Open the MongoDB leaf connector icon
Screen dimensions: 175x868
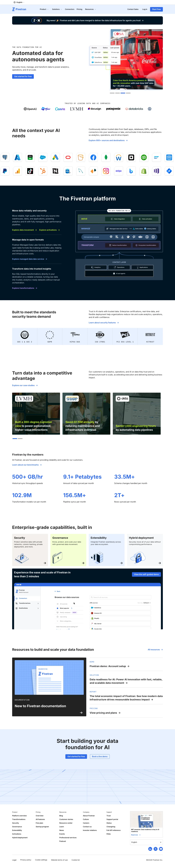point(106,157)
